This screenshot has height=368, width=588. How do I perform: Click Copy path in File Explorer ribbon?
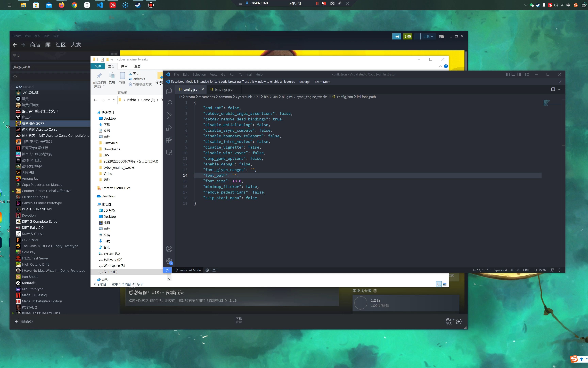click(x=137, y=79)
